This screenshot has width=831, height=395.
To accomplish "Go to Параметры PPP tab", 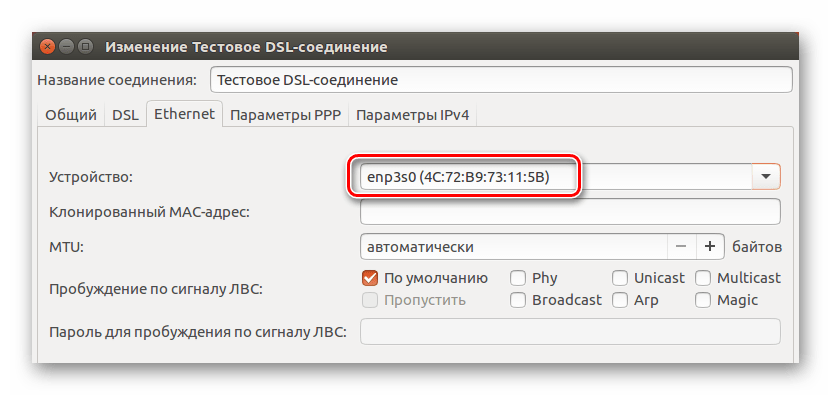I will pos(285,115).
